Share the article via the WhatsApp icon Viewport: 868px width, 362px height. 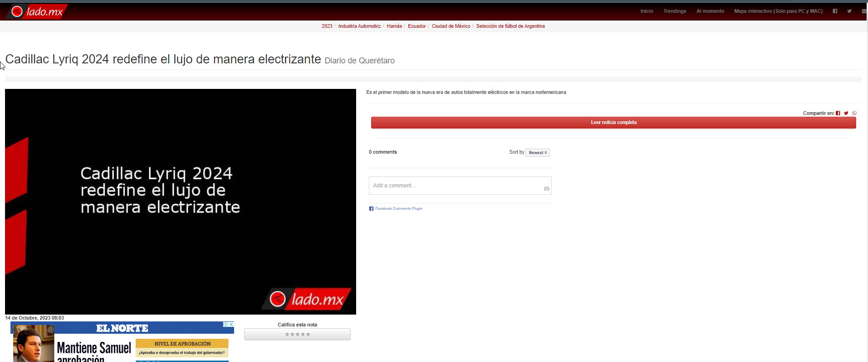point(854,113)
